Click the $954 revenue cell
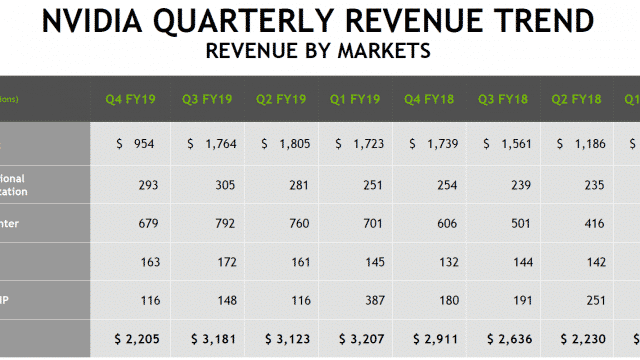The width and height of the screenshot is (640, 360). click(135, 144)
